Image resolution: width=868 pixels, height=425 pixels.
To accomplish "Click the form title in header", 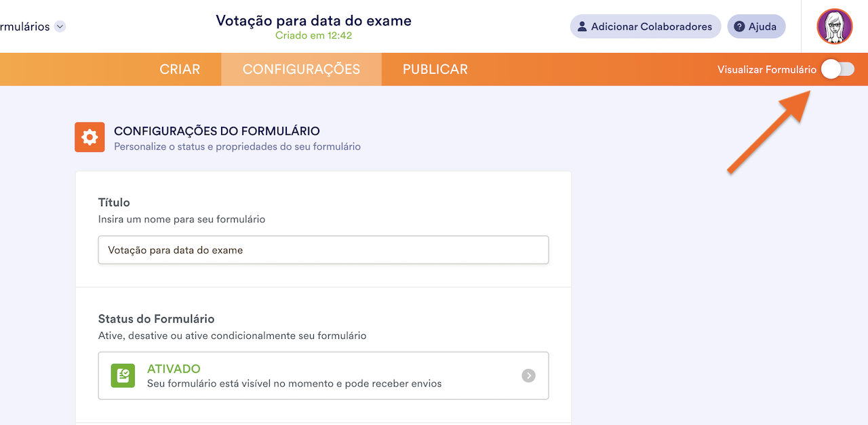I will 313,20.
